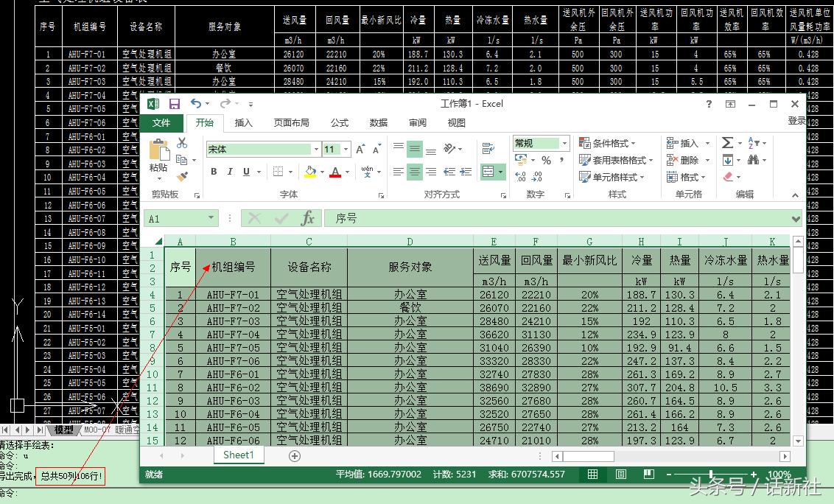Click the Format Painter brush icon

point(181,176)
